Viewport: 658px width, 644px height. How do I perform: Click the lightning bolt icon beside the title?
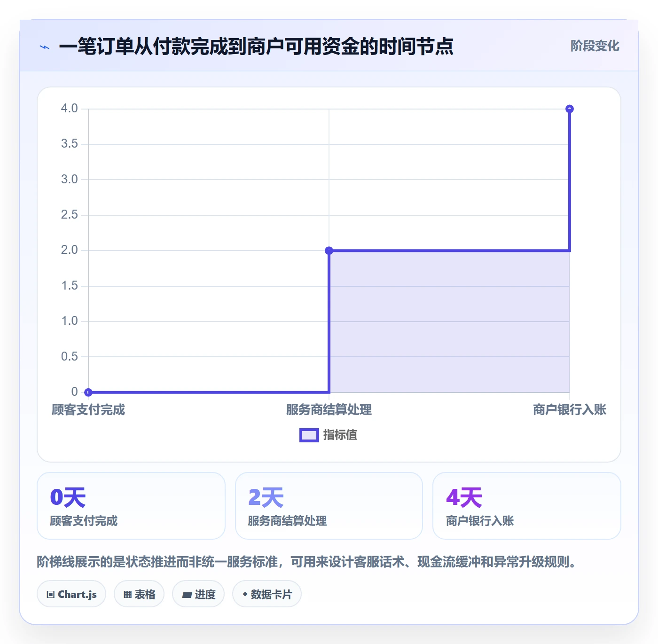tap(45, 47)
